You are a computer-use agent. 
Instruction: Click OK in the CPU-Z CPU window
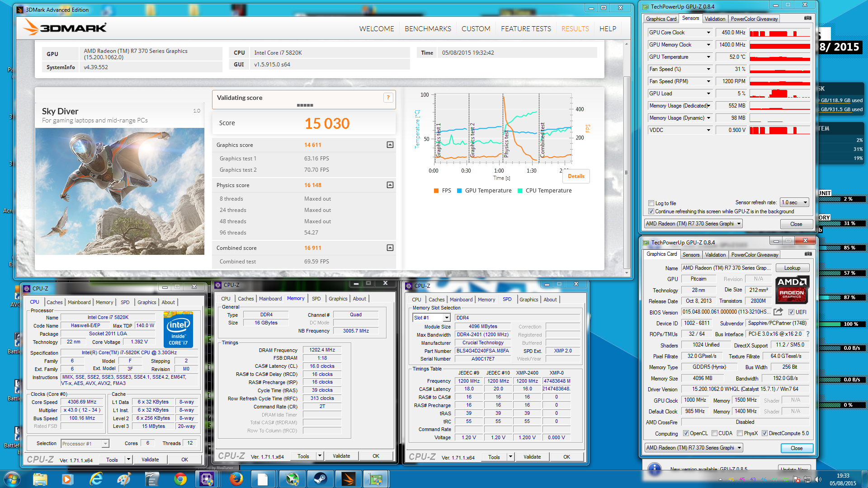coord(184,460)
